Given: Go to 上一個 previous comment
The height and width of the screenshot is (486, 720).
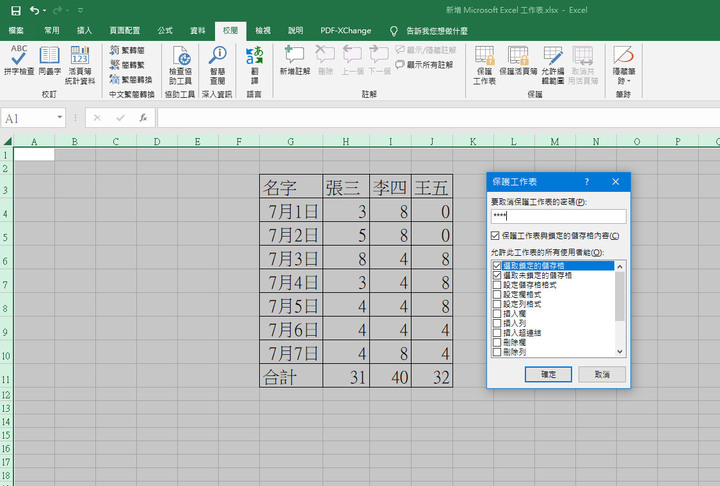Looking at the screenshot, I should [352, 60].
